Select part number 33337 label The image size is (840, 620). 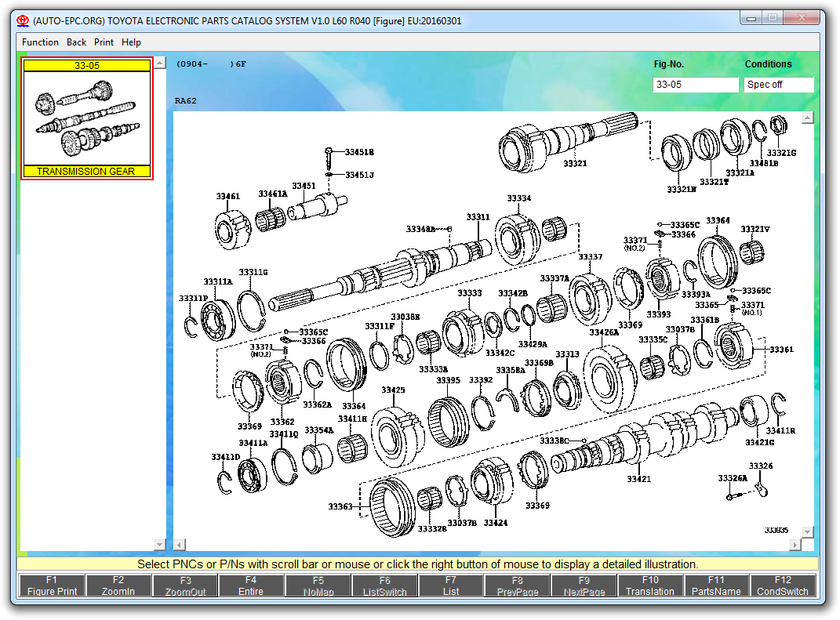pos(591,257)
